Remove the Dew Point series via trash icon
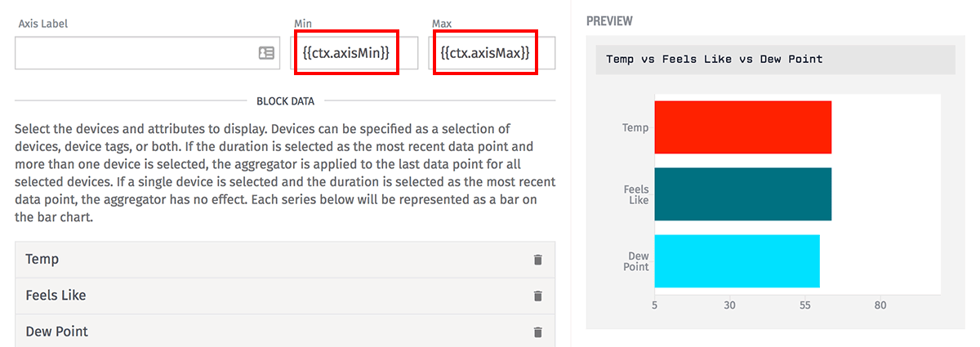This screenshot has height=347, width=980. pos(537,331)
